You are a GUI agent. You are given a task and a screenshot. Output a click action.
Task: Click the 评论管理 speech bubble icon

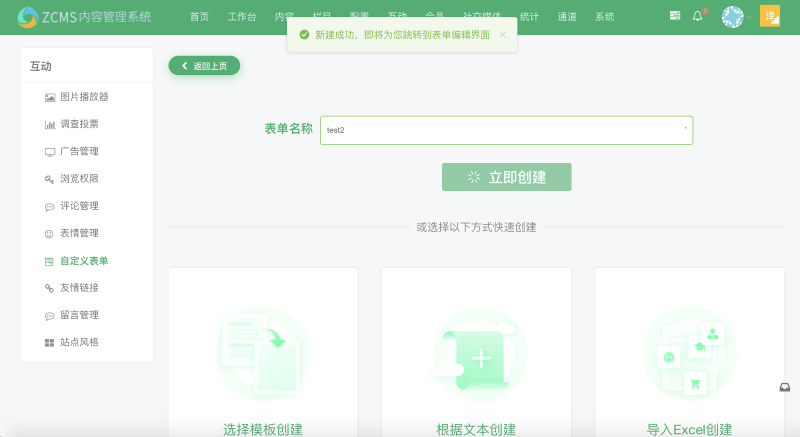tap(49, 207)
